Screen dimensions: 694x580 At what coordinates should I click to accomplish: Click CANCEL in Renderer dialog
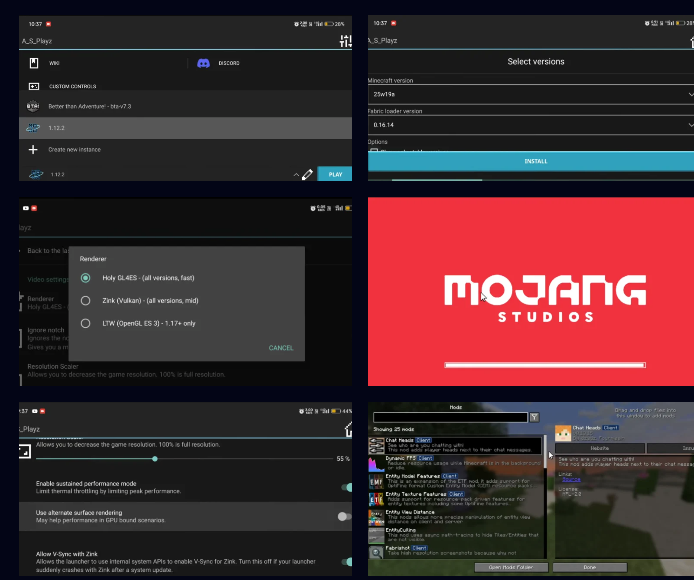pyautogui.click(x=281, y=348)
